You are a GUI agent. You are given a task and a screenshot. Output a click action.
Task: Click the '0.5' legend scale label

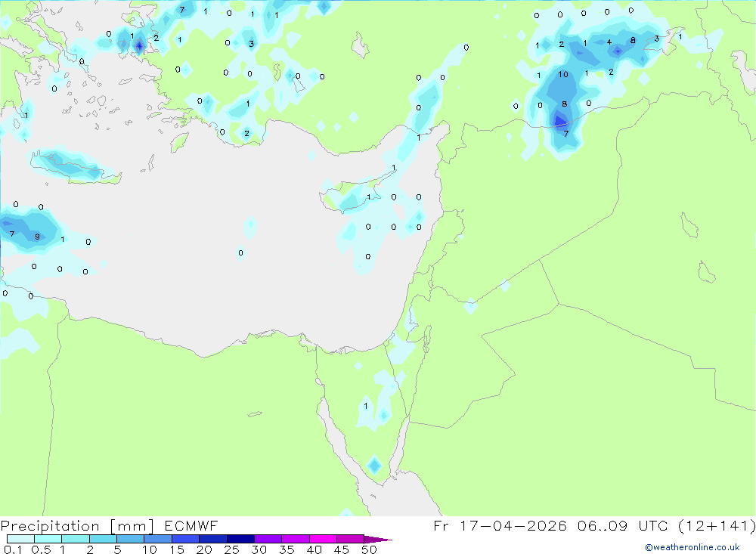click(41, 549)
